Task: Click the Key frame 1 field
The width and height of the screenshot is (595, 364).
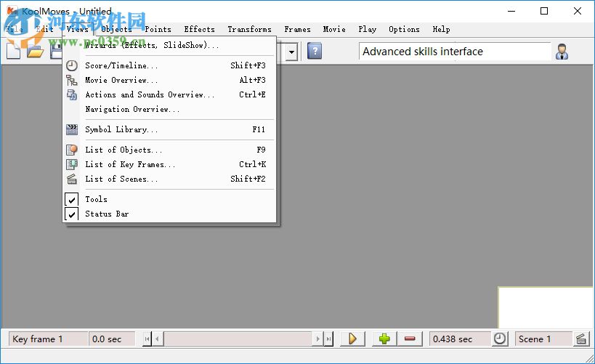Action: (x=48, y=339)
